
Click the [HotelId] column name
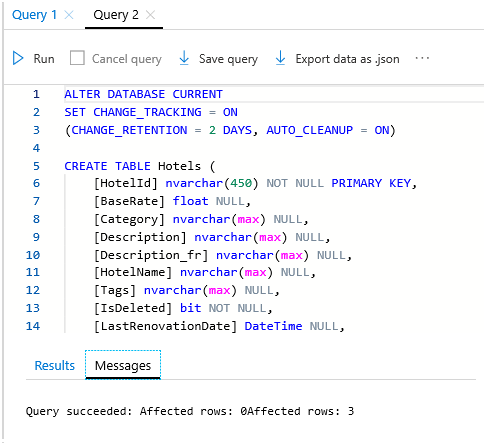(126, 183)
